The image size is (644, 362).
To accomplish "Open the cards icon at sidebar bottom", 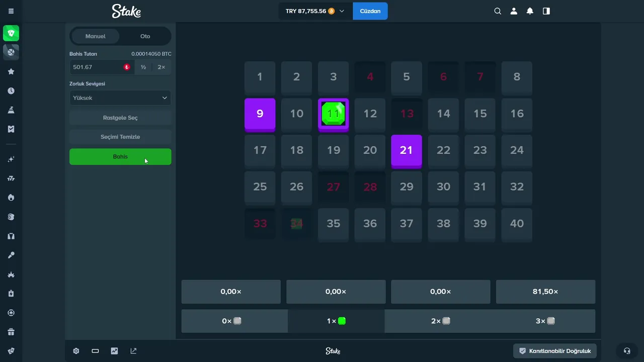I will click(x=11, y=351).
